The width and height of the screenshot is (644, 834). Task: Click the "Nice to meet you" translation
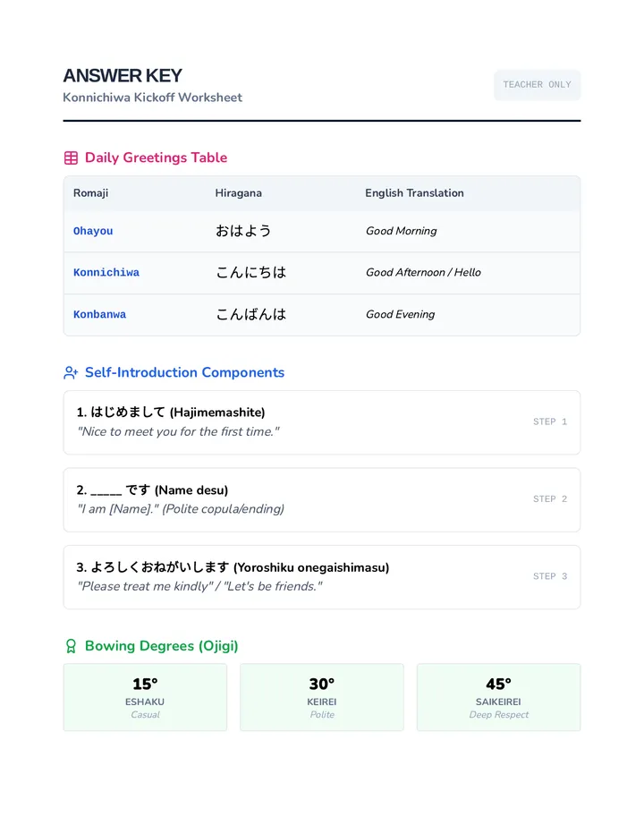coord(178,431)
